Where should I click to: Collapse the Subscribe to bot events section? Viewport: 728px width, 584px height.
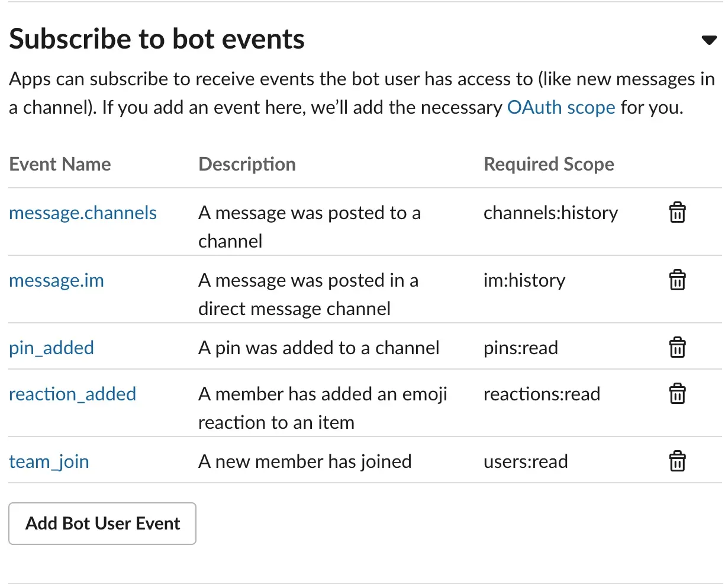(x=708, y=40)
